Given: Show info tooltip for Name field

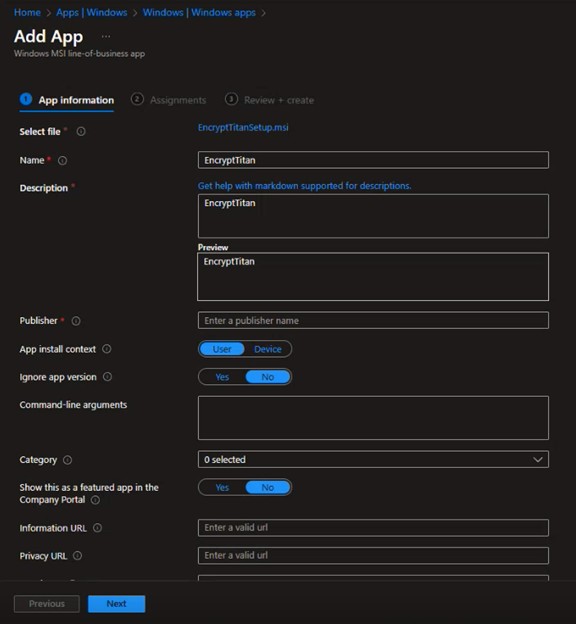Looking at the screenshot, I should tap(62, 160).
